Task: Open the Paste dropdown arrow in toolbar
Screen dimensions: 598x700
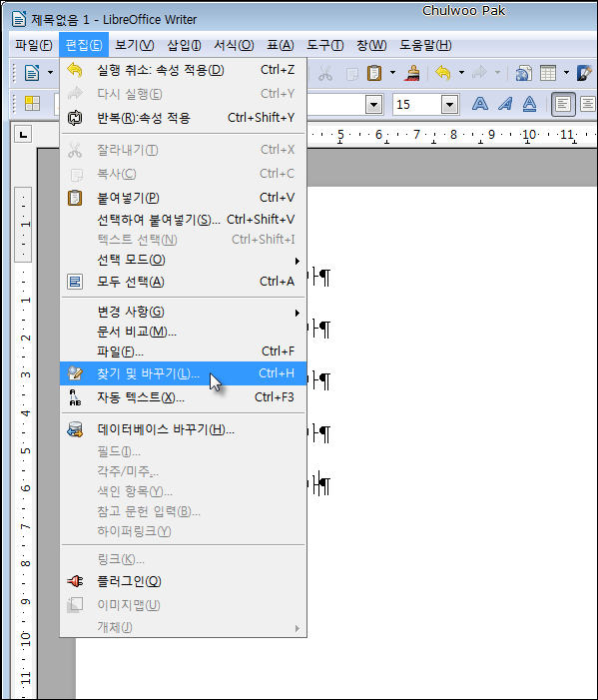Action: (392, 72)
